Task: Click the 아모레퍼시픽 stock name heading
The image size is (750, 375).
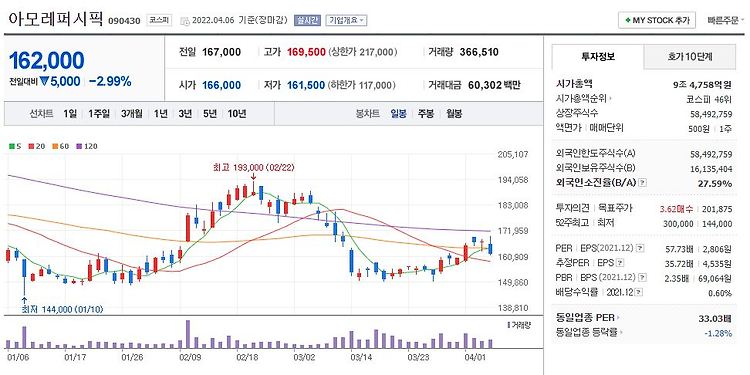Action: click(x=55, y=19)
